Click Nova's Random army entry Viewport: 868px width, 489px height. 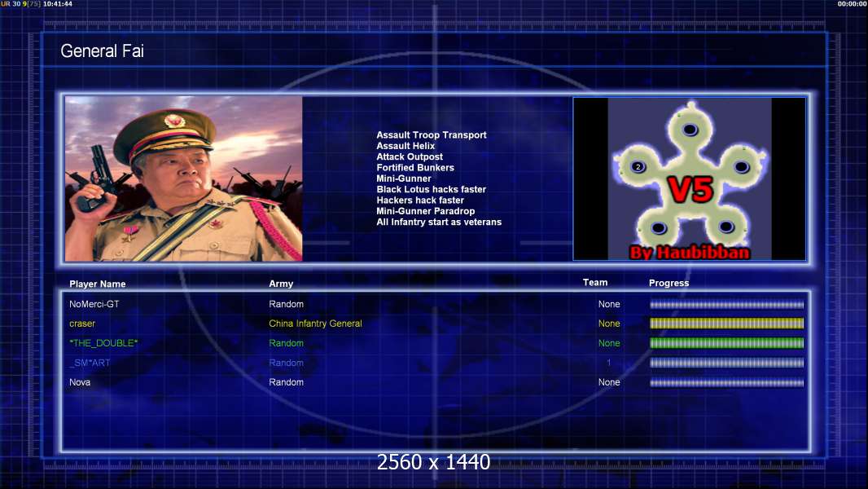[x=286, y=382]
